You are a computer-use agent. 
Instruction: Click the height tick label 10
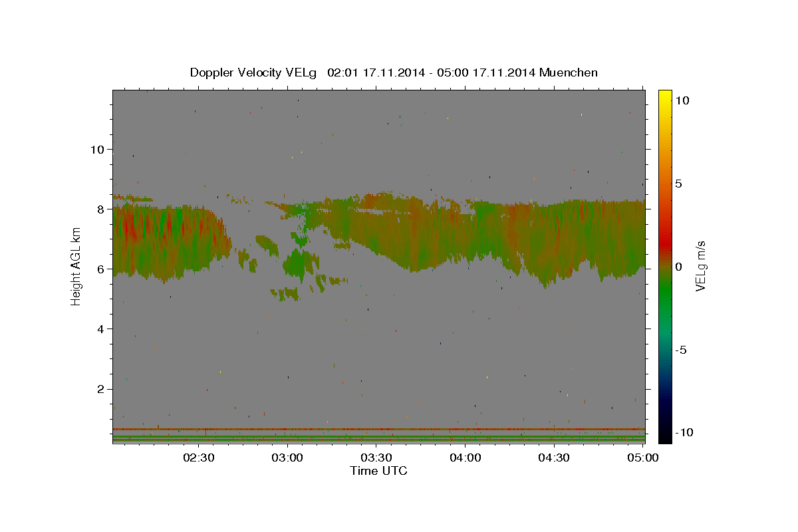[97, 149]
